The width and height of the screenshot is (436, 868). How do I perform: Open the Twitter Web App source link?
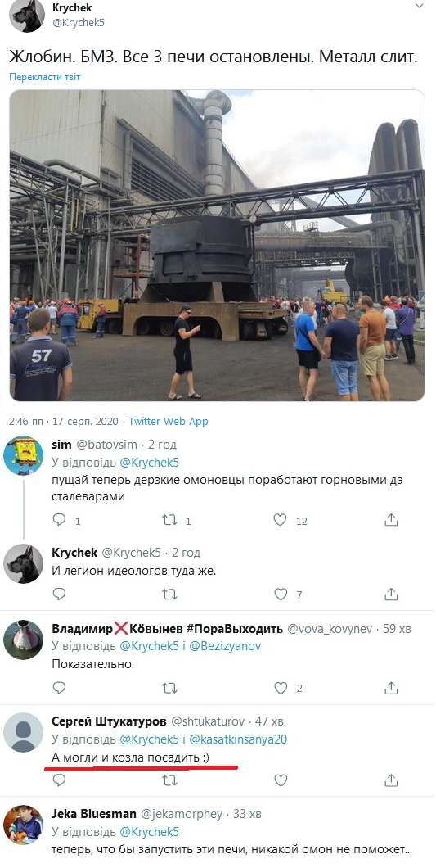tap(169, 421)
